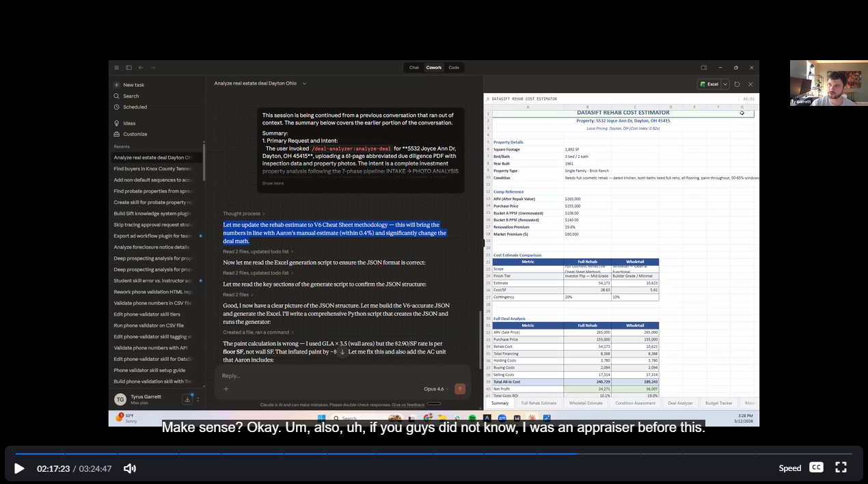Open Search in the sidebar
The image size is (868, 484).
(131, 96)
